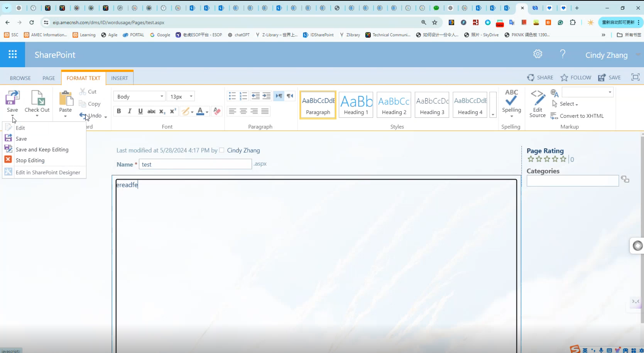Expand the Undo dropdown arrow

click(106, 117)
